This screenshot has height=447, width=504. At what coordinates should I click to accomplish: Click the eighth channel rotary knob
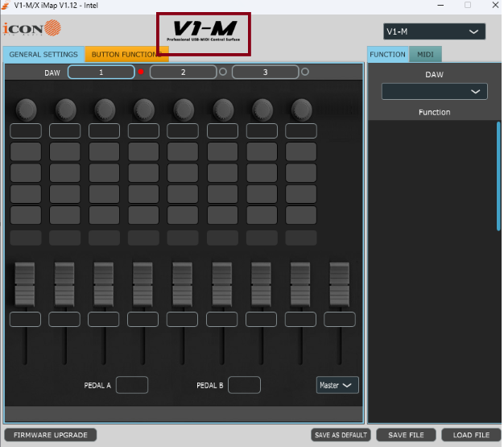(x=301, y=110)
